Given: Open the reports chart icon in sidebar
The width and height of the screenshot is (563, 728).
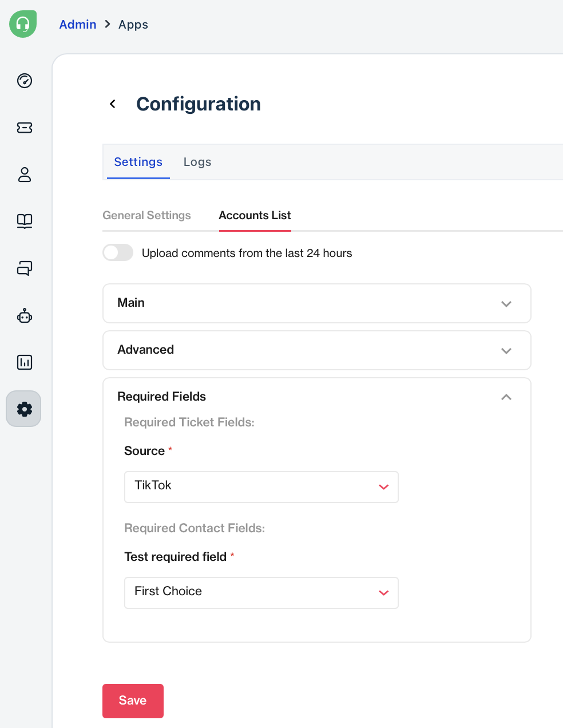Looking at the screenshot, I should [25, 362].
